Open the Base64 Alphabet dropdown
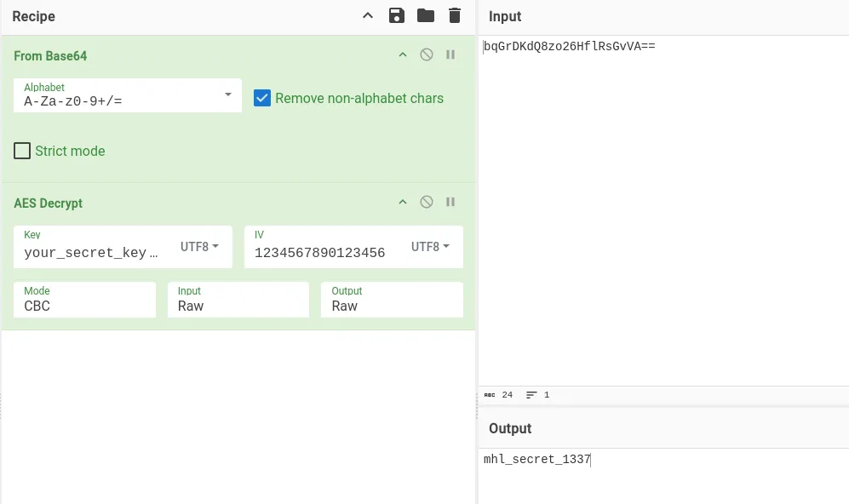This screenshot has height=504, width=849. (x=127, y=95)
